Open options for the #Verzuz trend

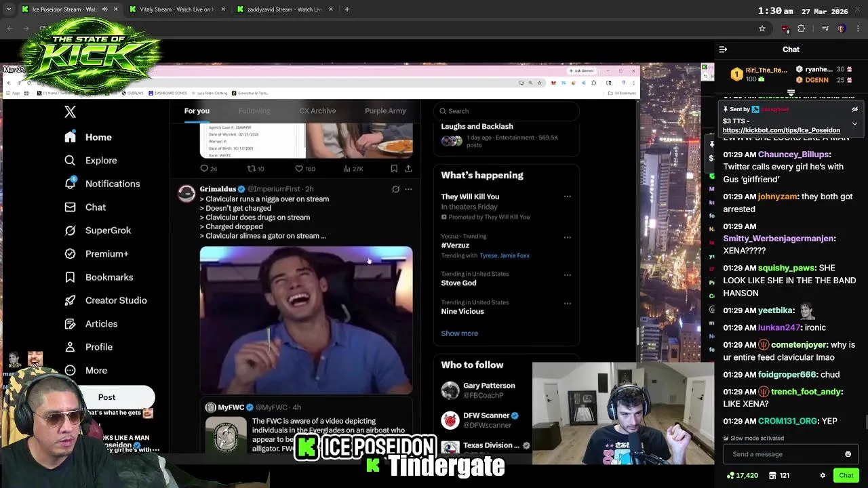[x=568, y=237]
